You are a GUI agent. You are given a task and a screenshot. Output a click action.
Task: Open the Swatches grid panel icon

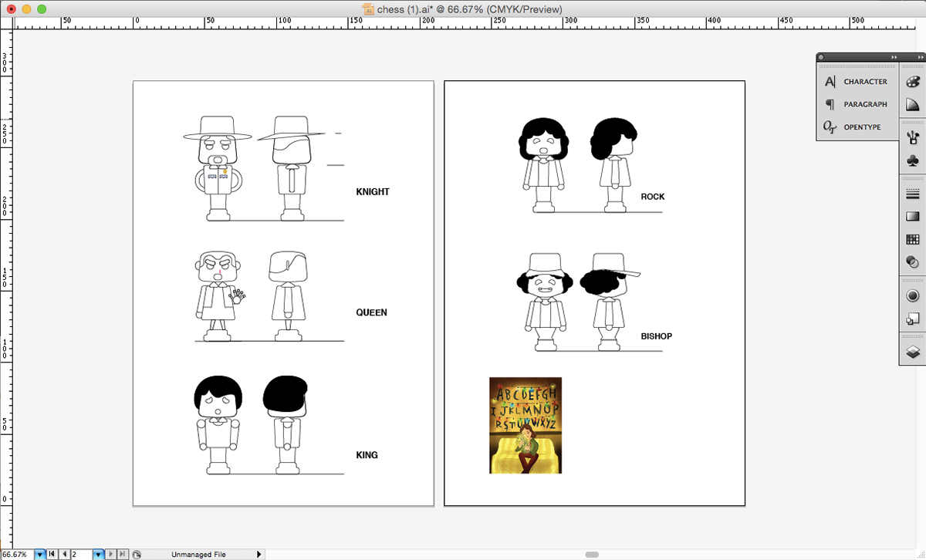point(912,240)
